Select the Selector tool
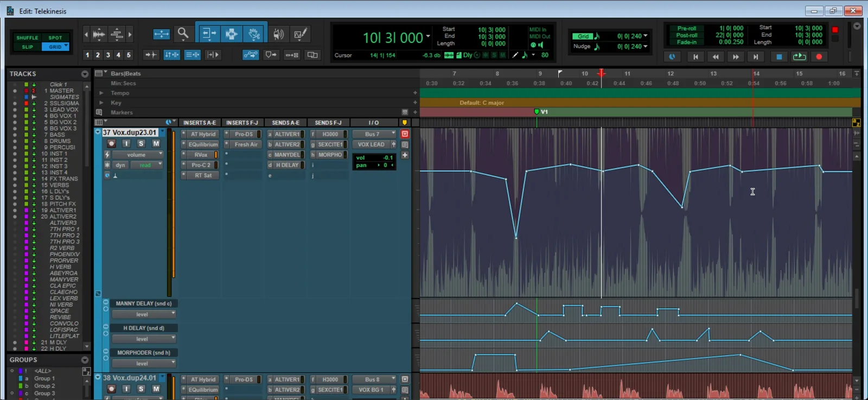The width and height of the screenshot is (868, 400). coord(231,34)
